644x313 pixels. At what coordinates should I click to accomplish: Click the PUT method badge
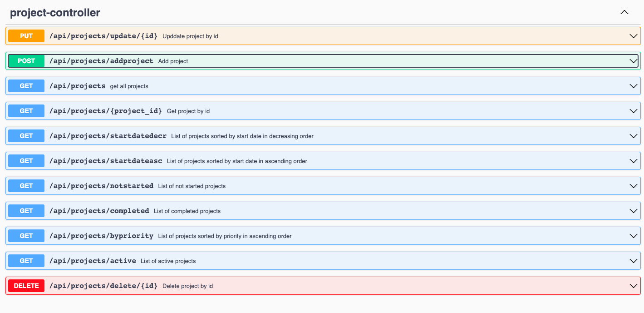(26, 36)
